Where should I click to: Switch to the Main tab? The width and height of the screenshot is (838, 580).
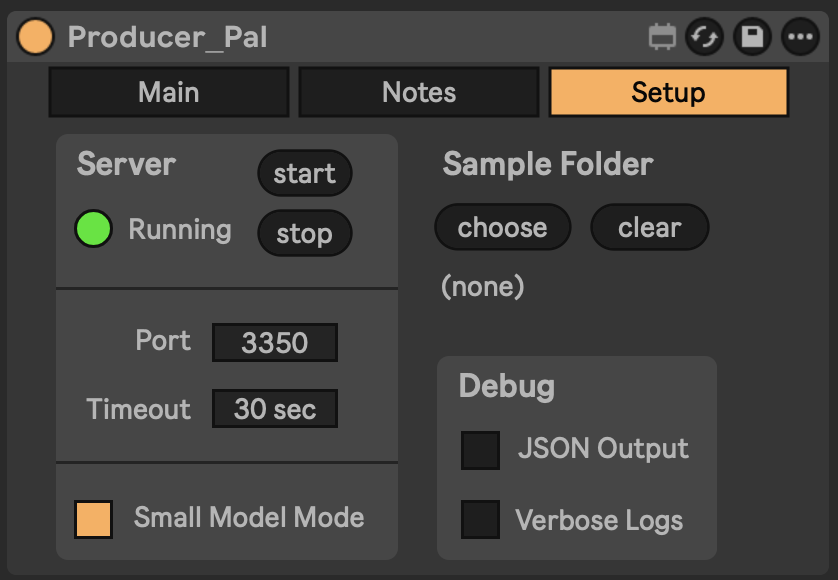168,92
